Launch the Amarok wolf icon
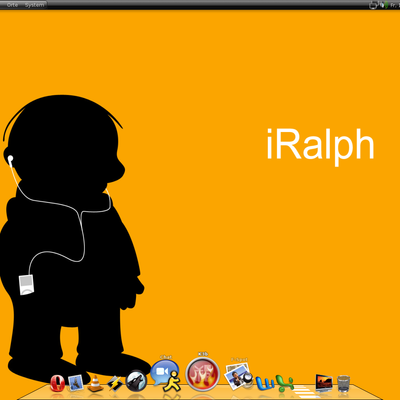The width and height of the screenshot is (400, 400). click(136, 381)
